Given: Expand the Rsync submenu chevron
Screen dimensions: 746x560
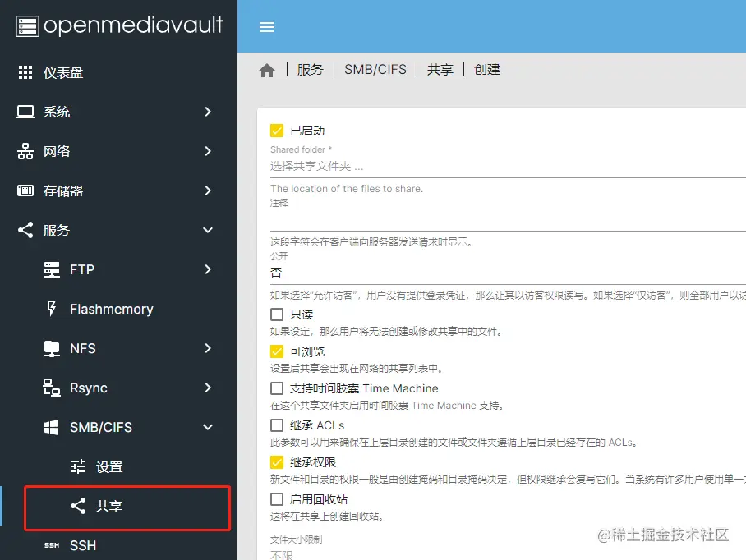Looking at the screenshot, I should pos(207,388).
